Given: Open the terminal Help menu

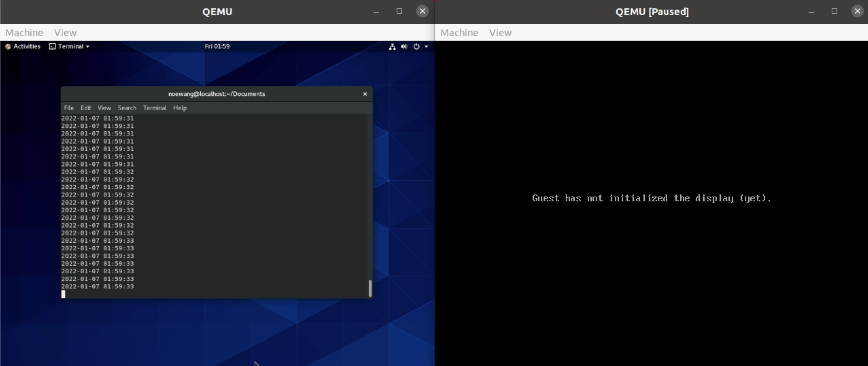Looking at the screenshot, I should pos(180,108).
